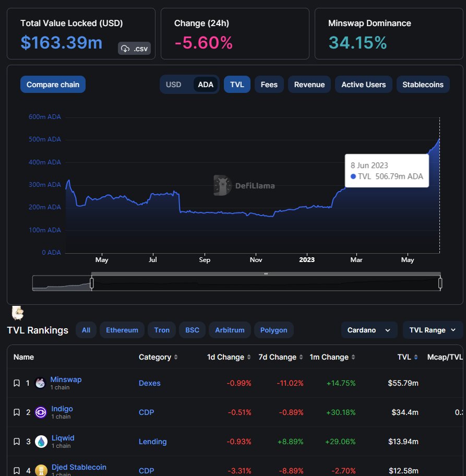Switch chart denomination to ADA
The image size is (466, 476).
[x=206, y=85]
